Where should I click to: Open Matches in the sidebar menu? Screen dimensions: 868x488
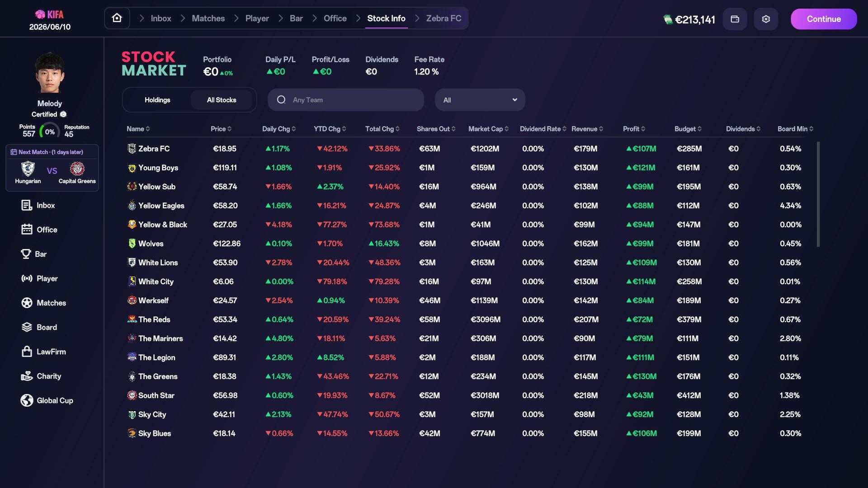(43, 303)
